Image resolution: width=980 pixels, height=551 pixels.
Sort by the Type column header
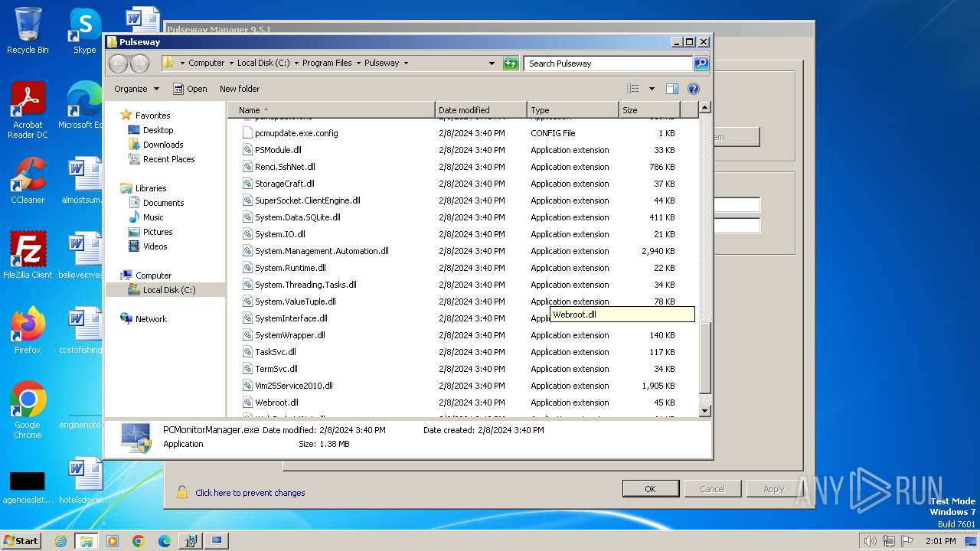coord(573,110)
